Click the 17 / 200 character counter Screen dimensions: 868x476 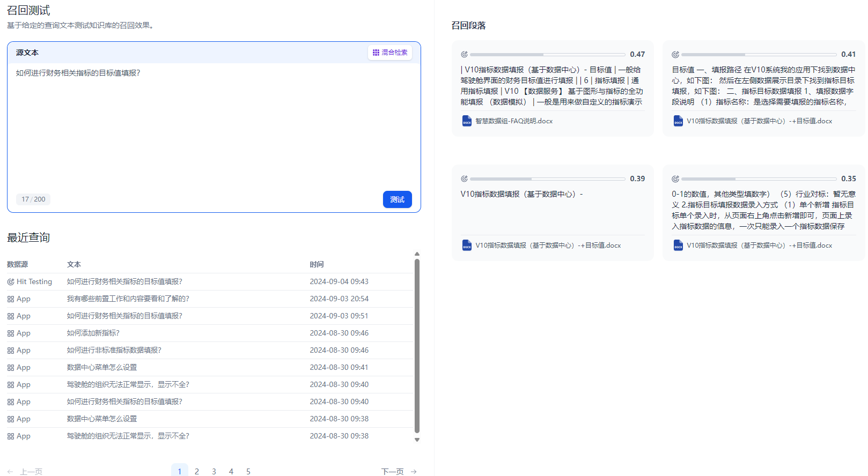pos(33,199)
